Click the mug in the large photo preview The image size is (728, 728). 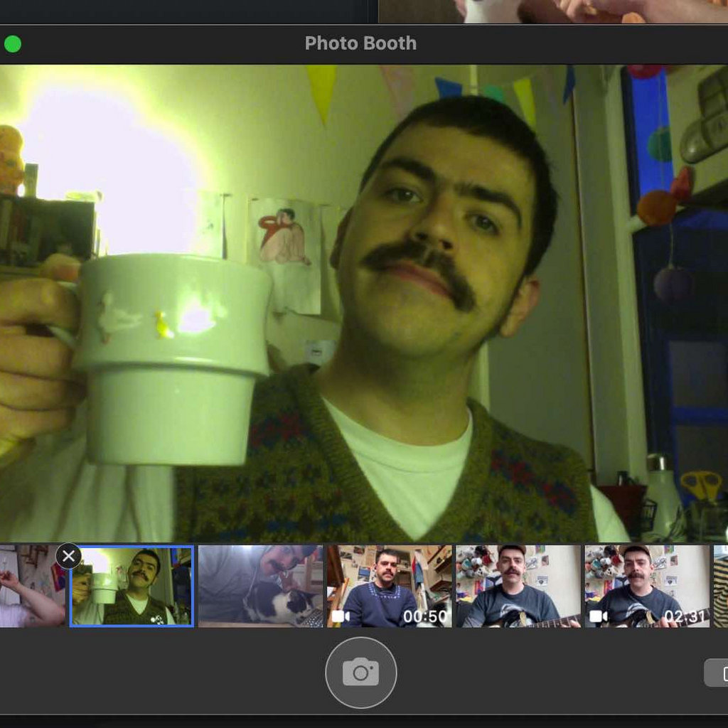click(171, 355)
